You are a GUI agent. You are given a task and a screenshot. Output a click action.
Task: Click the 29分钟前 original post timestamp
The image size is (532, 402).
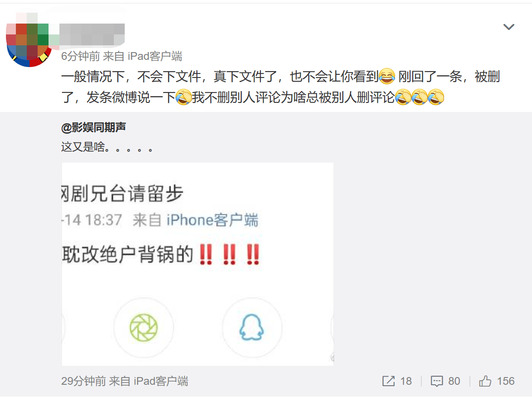[x=83, y=381]
